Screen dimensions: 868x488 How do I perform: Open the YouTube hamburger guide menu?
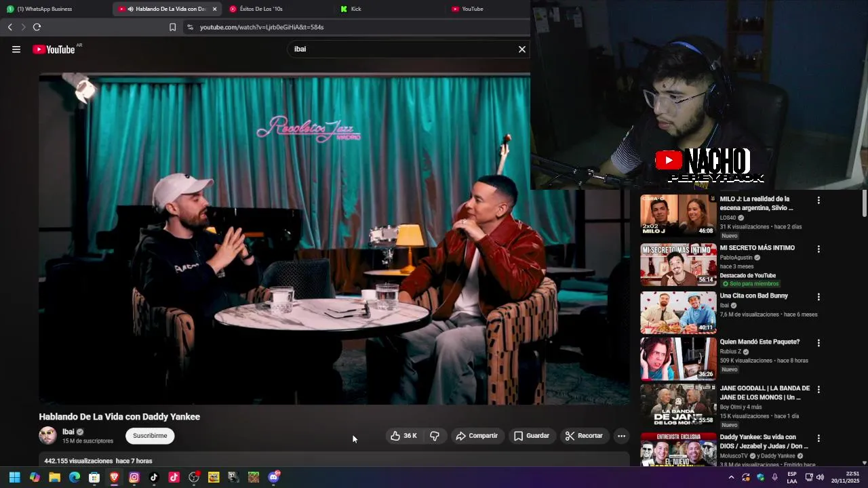click(16, 49)
